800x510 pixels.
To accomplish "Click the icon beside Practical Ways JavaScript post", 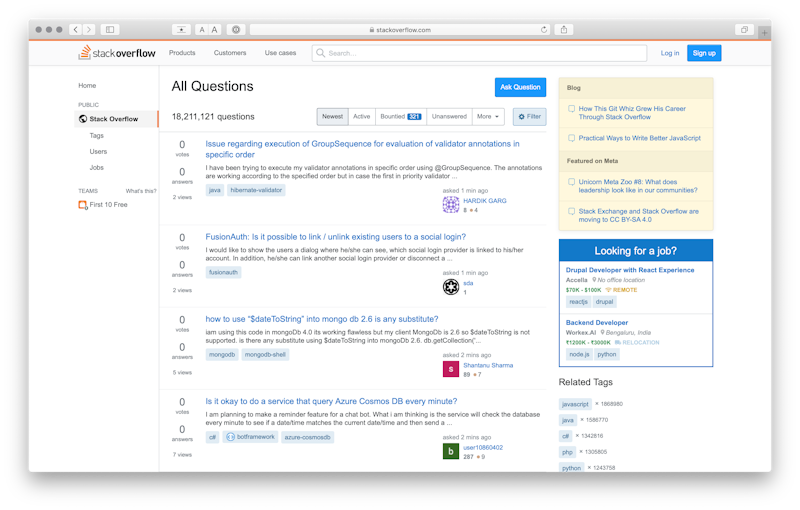I will 571,138.
